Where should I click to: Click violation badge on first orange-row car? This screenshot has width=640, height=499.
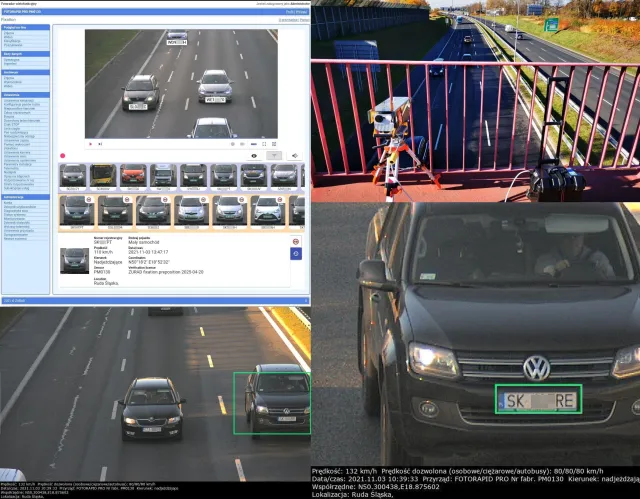coord(89,200)
